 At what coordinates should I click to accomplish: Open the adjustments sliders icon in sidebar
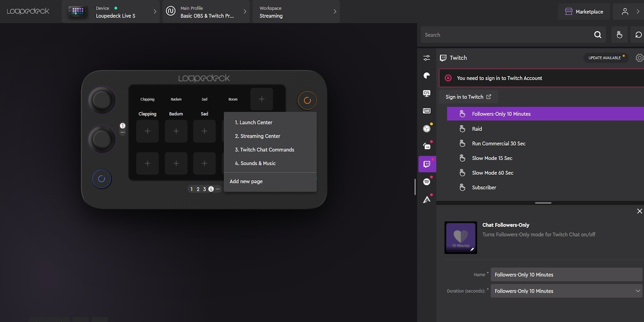[x=427, y=58]
